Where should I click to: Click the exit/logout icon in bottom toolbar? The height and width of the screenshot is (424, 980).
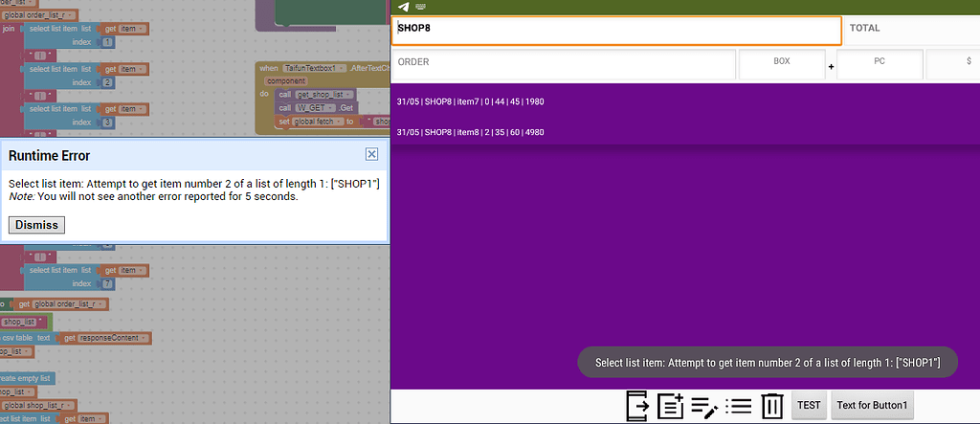(637, 405)
